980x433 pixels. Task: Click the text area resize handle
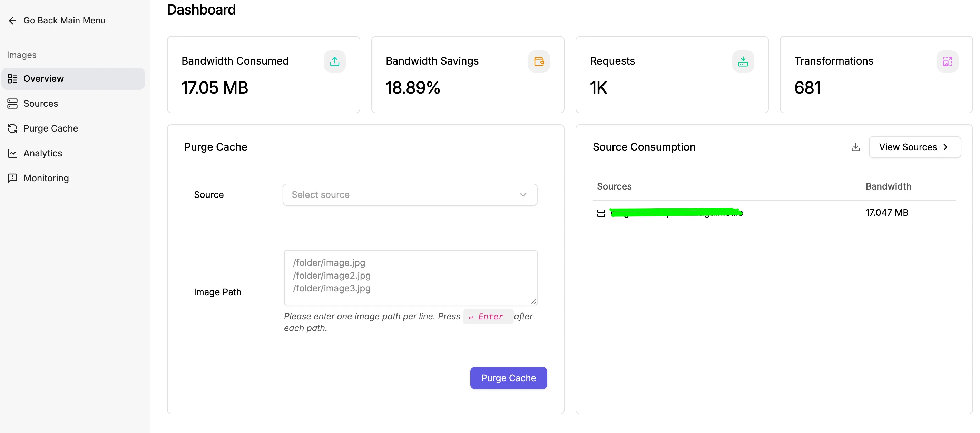click(534, 301)
